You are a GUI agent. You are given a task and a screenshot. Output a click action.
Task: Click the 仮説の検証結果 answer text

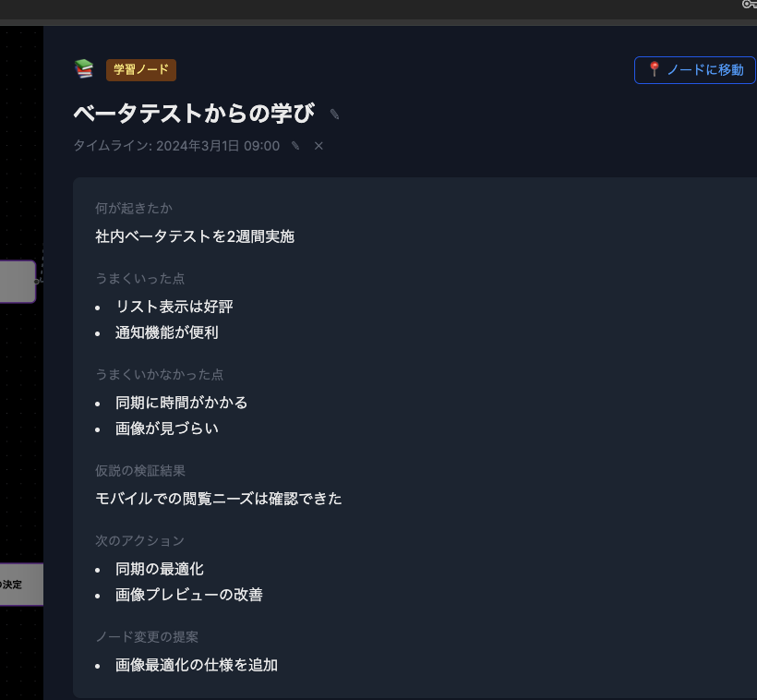(217, 499)
